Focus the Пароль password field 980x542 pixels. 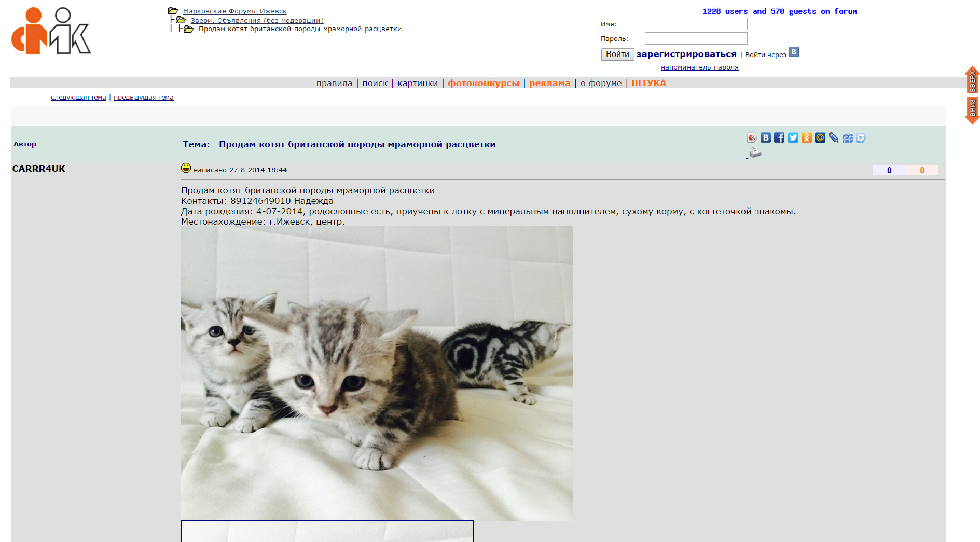click(696, 38)
